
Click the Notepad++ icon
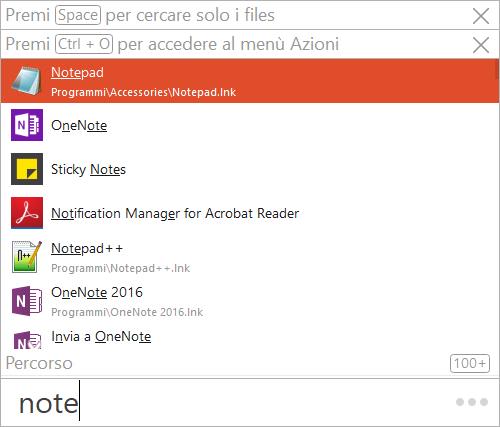[x=27, y=257]
